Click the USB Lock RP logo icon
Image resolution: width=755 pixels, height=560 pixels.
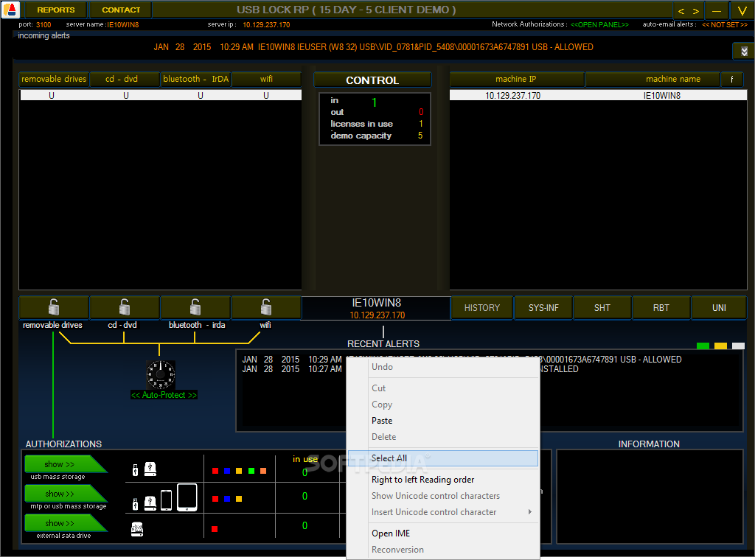pyautogui.click(x=10, y=10)
